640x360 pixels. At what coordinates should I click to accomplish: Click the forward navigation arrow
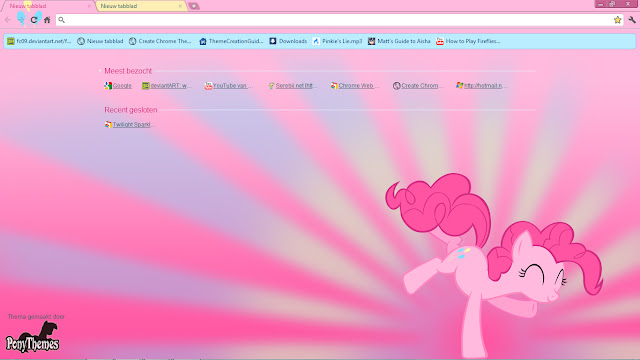pos(21,20)
